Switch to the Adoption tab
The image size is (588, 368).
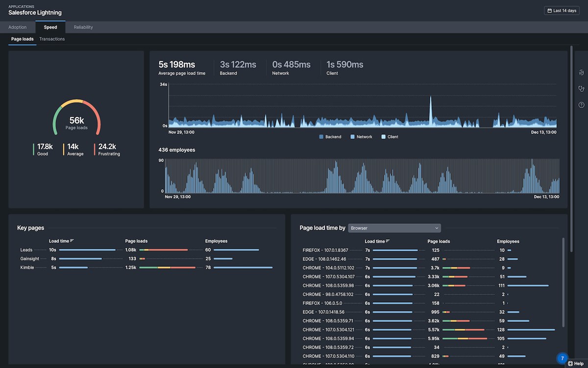tap(18, 27)
